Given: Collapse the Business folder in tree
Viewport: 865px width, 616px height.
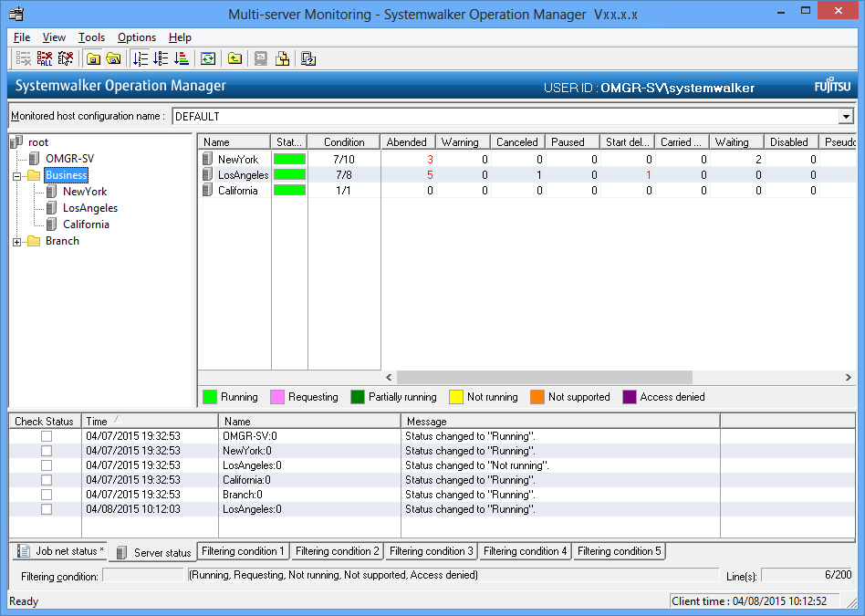Looking at the screenshot, I should coord(17,175).
